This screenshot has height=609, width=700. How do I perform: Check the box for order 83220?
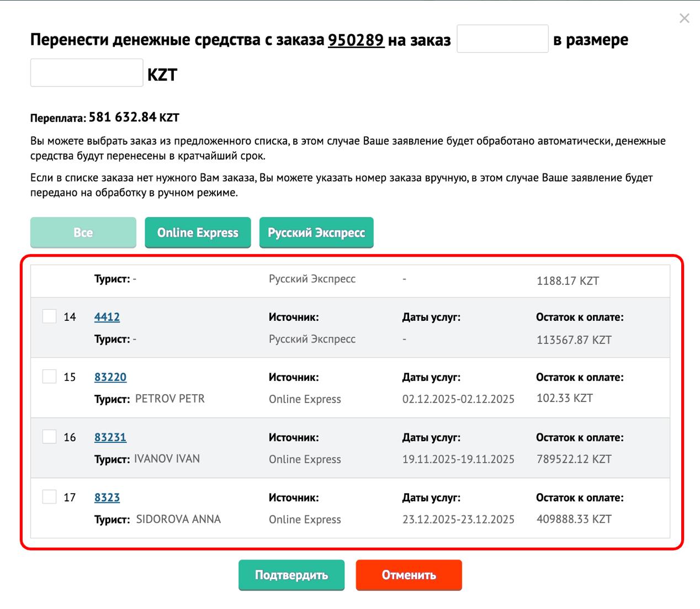(50, 377)
